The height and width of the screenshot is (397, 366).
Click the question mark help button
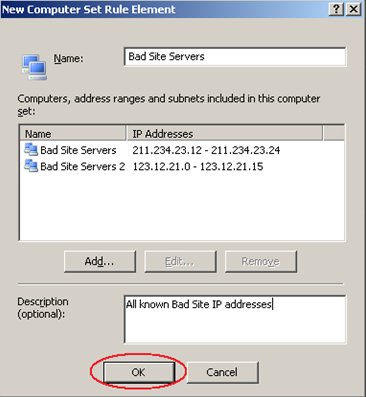pos(336,9)
